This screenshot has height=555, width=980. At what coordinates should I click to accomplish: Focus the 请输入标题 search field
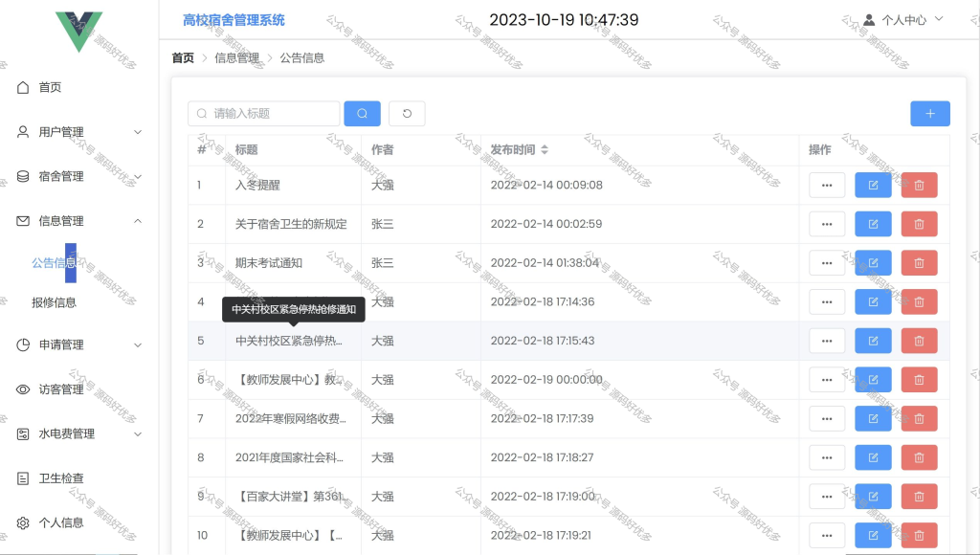tap(264, 114)
